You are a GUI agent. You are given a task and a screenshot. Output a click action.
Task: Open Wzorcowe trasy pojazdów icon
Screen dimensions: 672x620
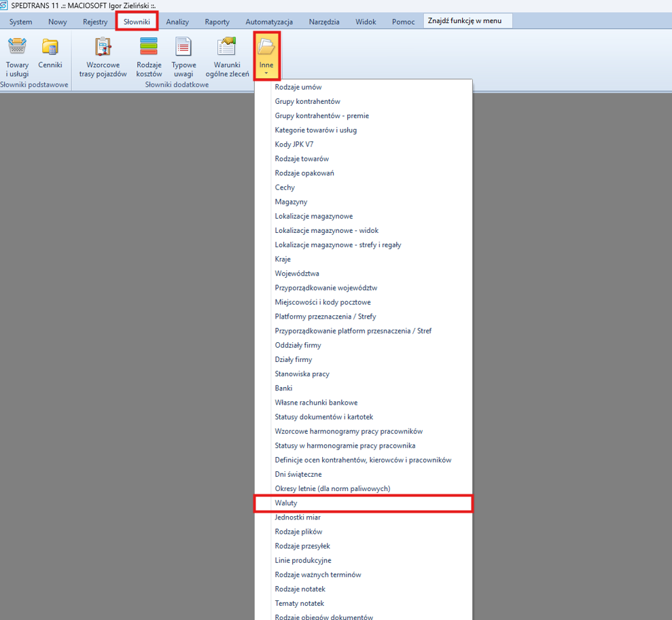pyautogui.click(x=103, y=48)
